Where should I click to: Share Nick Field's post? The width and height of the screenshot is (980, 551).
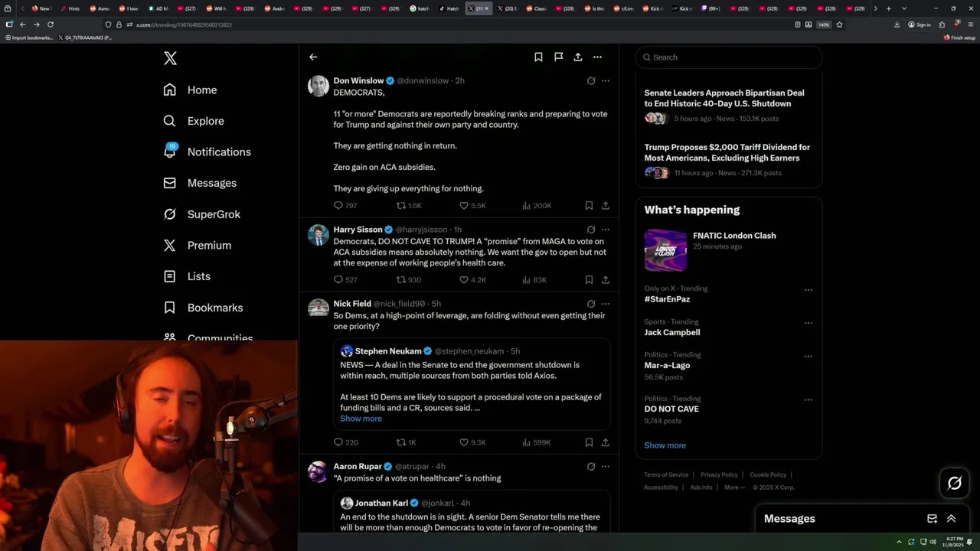(606, 442)
